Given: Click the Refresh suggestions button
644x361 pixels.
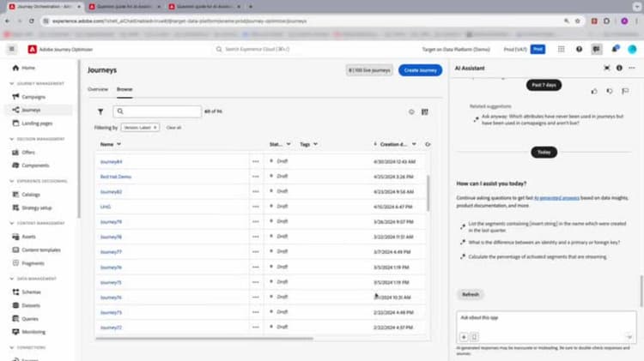Looking at the screenshot, I should click(471, 294).
